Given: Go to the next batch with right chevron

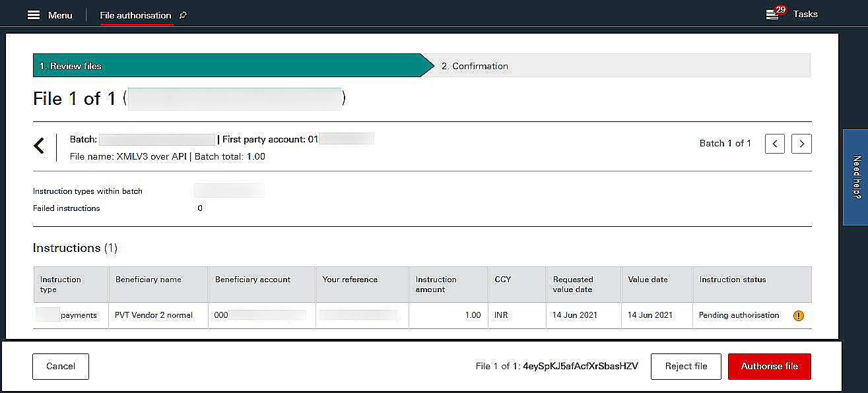Looking at the screenshot, I should coord(801,143).
